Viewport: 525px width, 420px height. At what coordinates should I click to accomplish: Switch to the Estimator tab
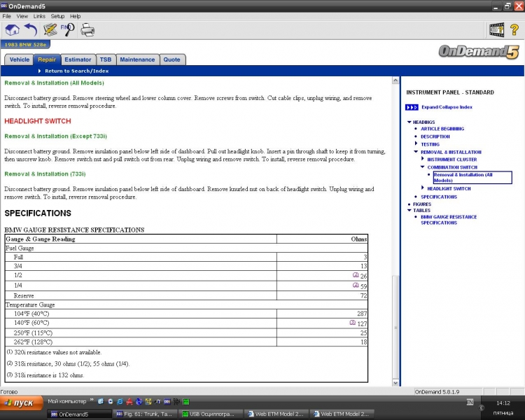click(78, 59)
